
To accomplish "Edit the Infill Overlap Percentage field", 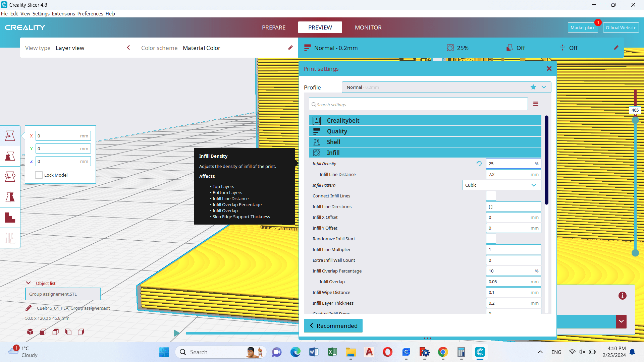I will [x=513, y=271].
